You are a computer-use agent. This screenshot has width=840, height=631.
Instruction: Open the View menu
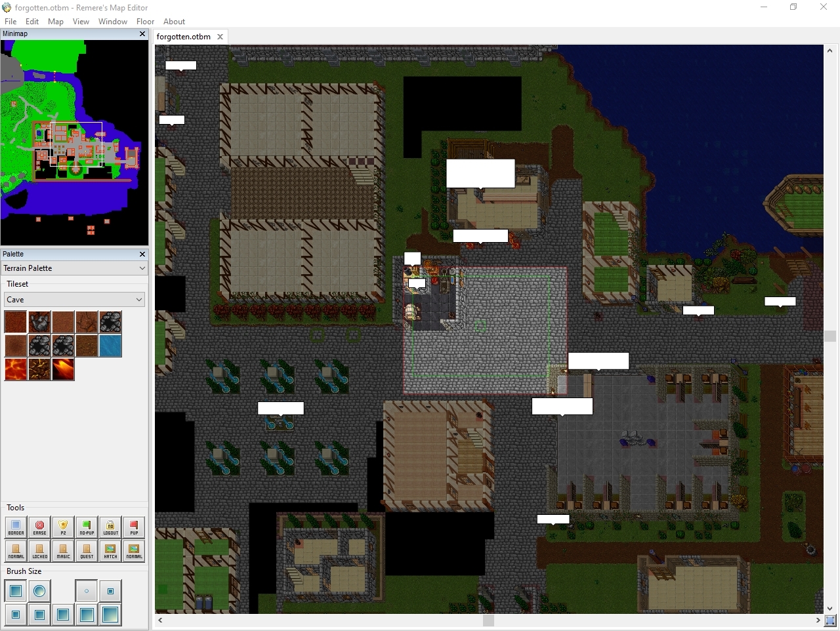(x=81, y=22)
